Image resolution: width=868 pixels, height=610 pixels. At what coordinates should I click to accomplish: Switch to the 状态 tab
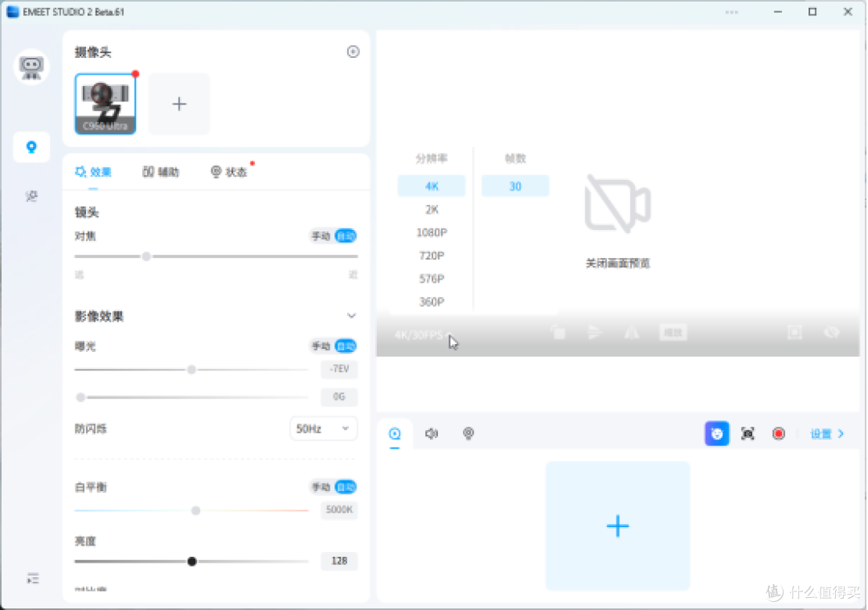click(228, 172)
